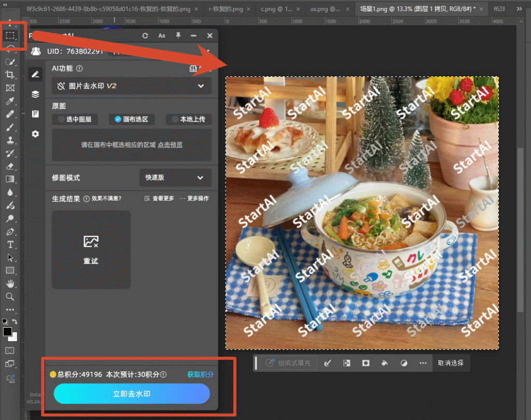Switch to the c.png document tab
Viewport: 531px width, 420px height.
[277, 9]
